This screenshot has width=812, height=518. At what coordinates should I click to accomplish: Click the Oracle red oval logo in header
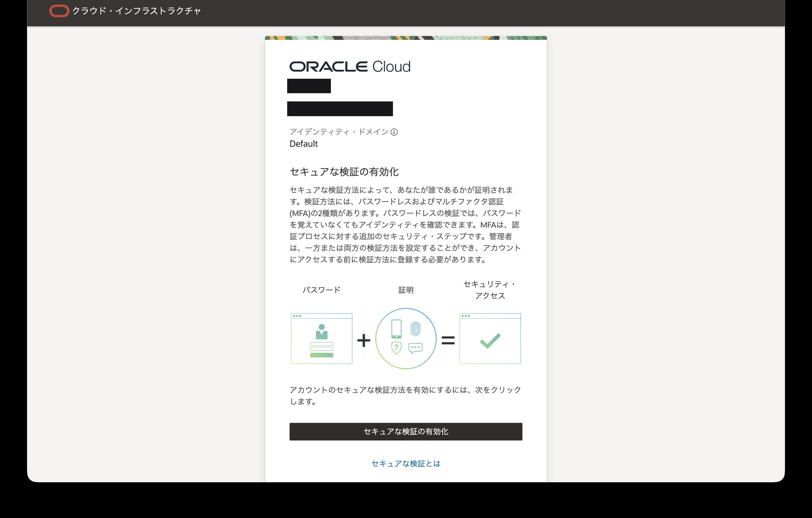click(59, 11)
